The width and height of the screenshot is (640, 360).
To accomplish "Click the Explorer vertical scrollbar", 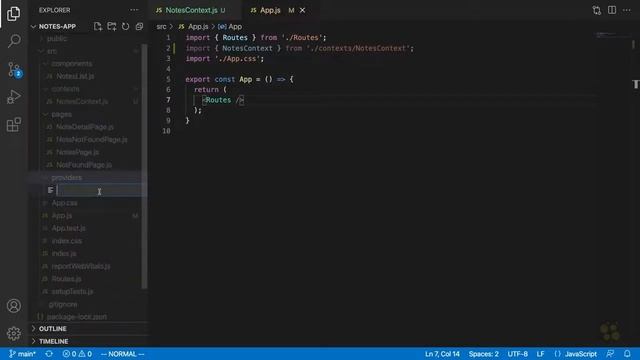I will (x=144, y=167).
